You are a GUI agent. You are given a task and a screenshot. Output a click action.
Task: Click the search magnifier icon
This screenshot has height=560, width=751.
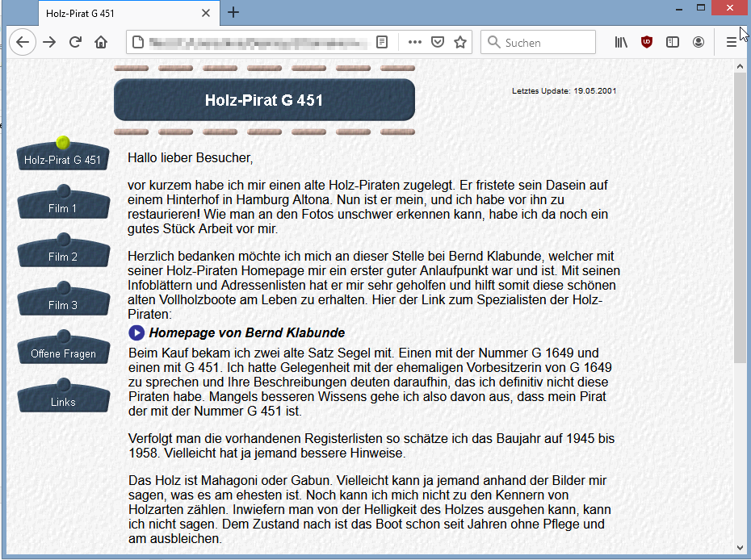[493, 42]
